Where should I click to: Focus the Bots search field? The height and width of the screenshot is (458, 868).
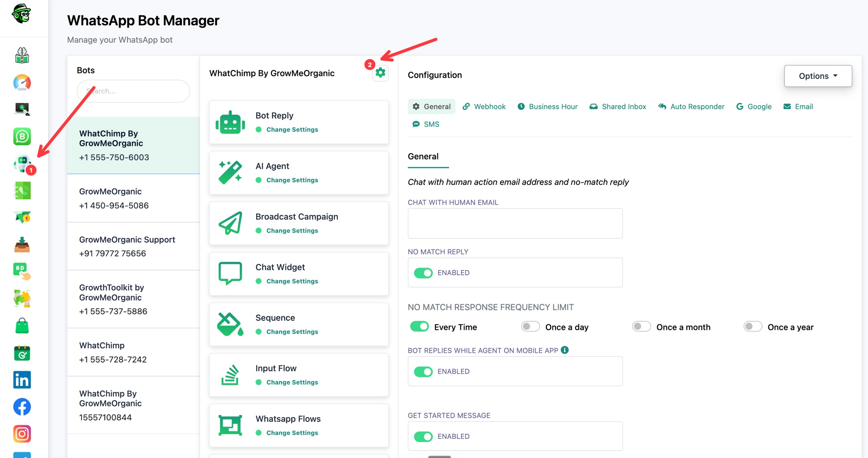pos(133,91)
